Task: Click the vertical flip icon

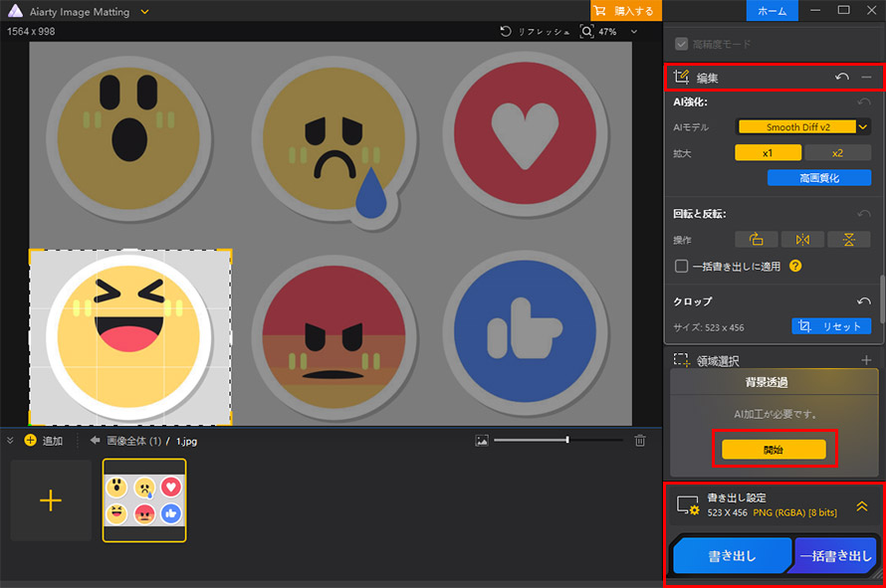Action: click(x=849, y=240)
